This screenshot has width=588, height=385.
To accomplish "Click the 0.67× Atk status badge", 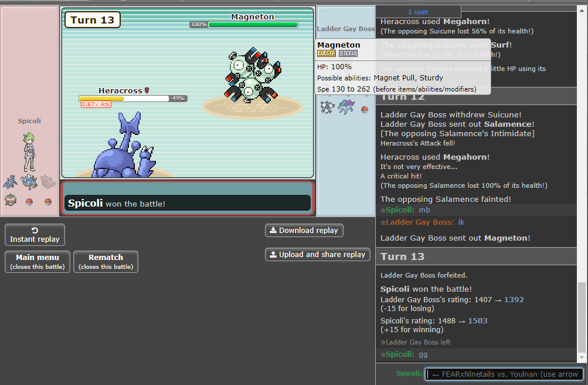I will click(x=96, y=104).
